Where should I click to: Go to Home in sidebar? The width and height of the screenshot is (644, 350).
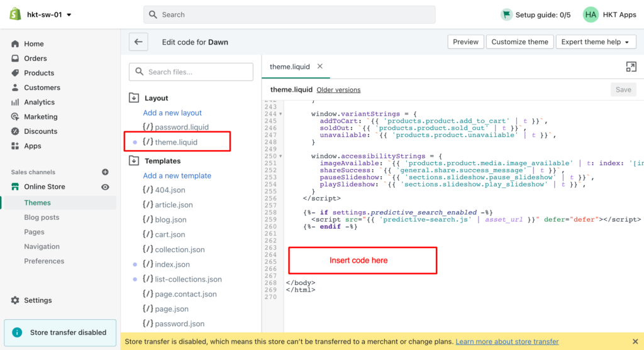point(34,44)
